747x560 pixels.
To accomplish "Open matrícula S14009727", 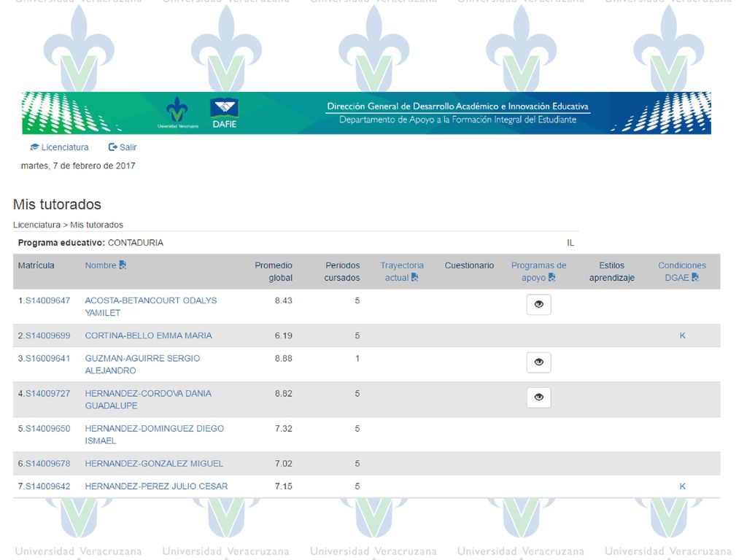I will [47, 394].
